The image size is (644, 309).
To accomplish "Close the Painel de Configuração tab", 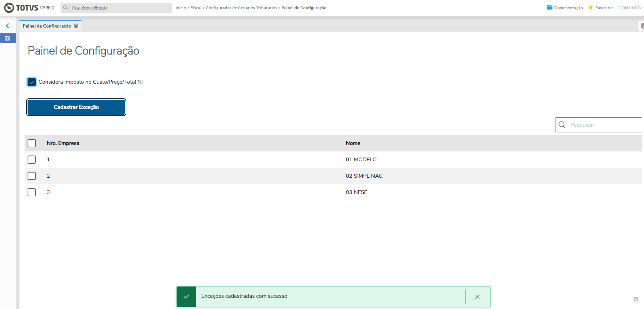I will point(76,26).
